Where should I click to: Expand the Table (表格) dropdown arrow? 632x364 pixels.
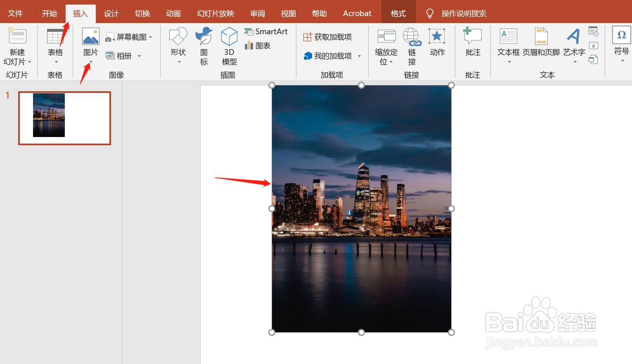tap(56, 62)
